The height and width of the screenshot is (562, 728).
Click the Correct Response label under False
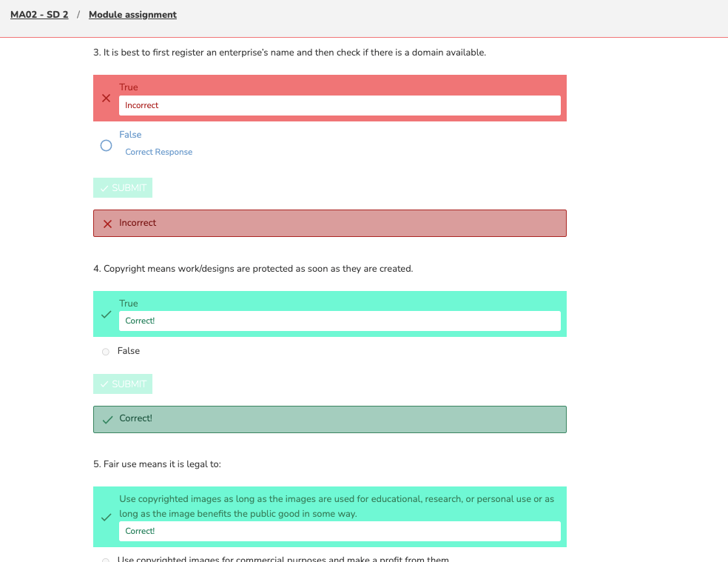pyautogui.click(x=159, y=153)
